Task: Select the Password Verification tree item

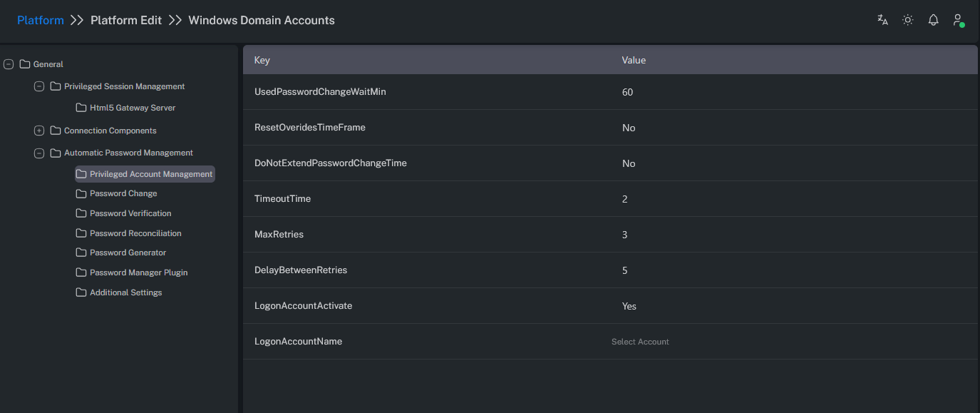Action: 130,213
